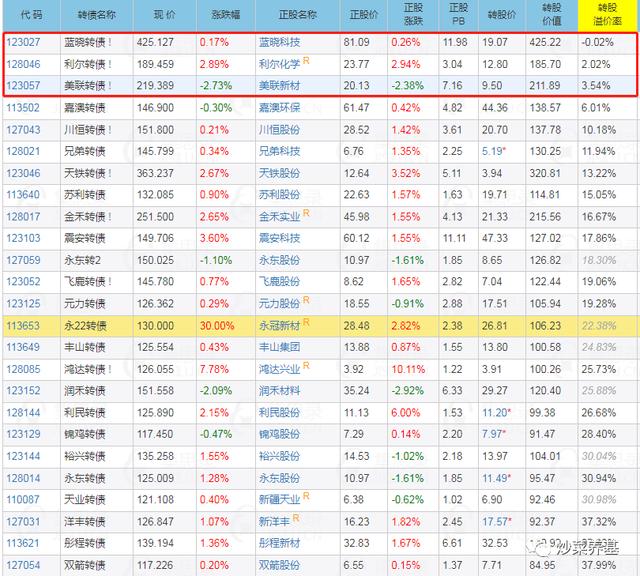Sort by 代码 column header
The width and height of the screenshot is (640, 576).
point(31,15)
